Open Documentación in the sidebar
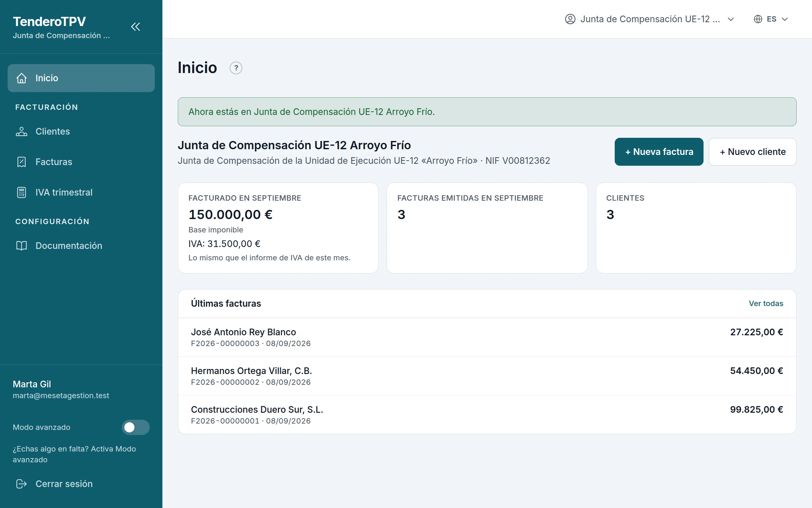 coord(81,246)
